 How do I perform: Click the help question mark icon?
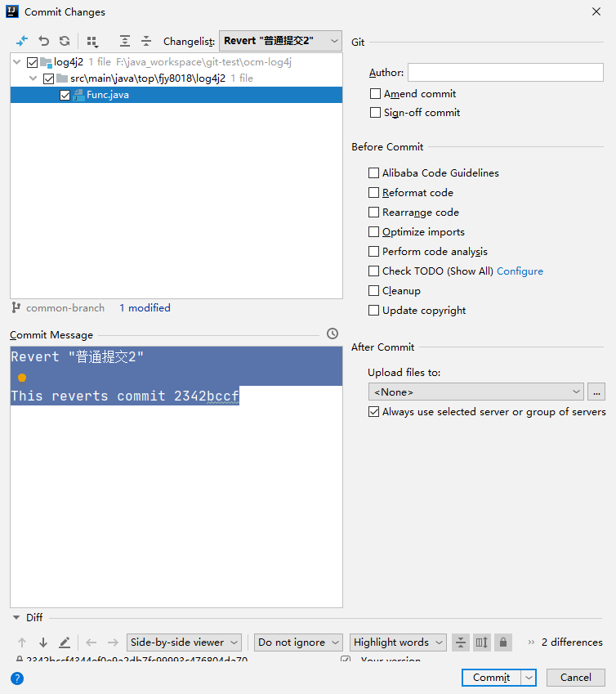point(17,678)
